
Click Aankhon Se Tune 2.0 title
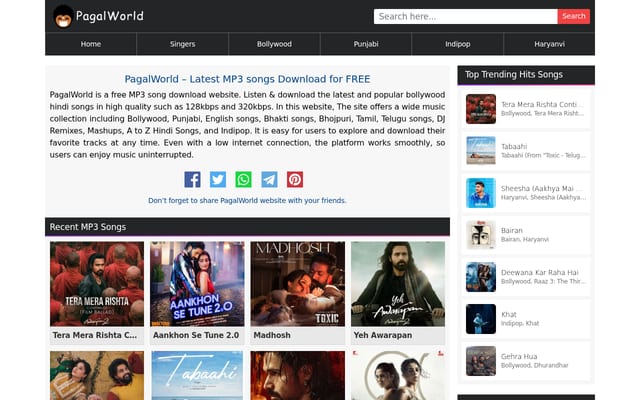pyautogui.click(x=196, y=335)
